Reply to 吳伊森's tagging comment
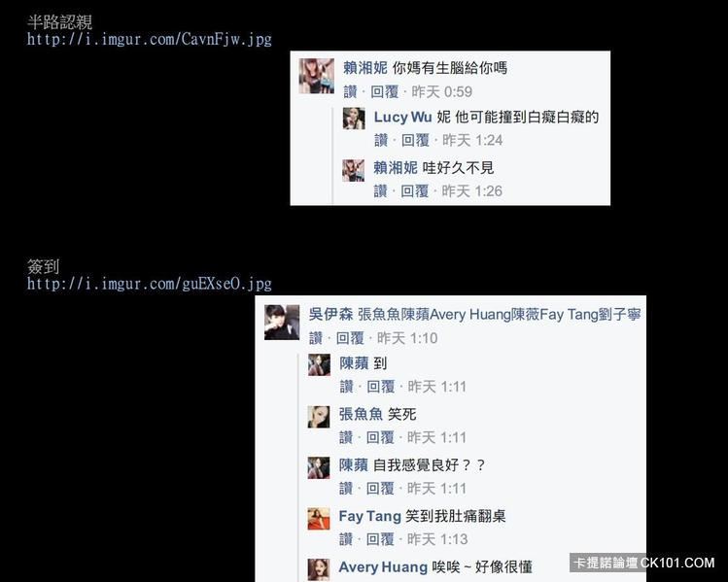This screenshot has width=728, height=582. point(350,338)
